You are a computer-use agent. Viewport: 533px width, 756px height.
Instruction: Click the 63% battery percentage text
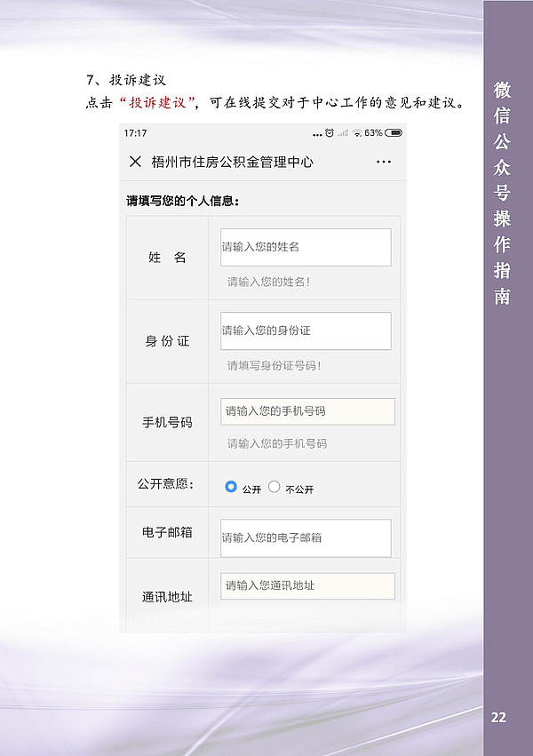[x=373, y=133]
